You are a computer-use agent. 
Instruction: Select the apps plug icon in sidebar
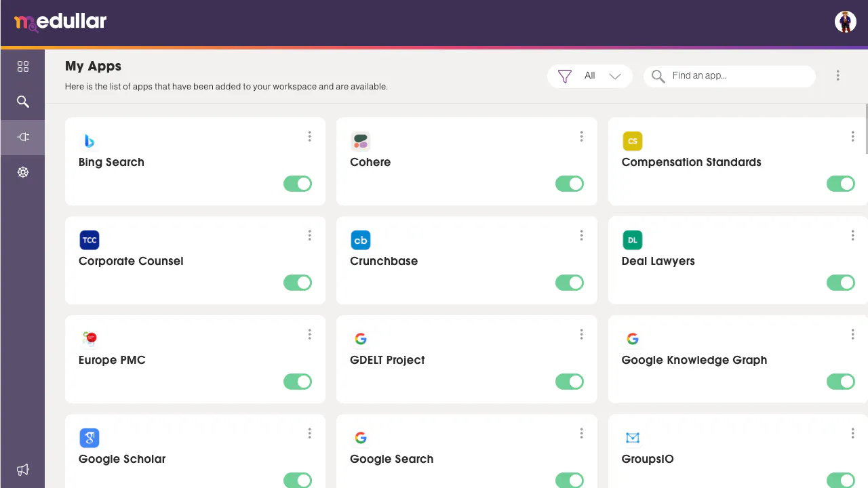(23, 137)
